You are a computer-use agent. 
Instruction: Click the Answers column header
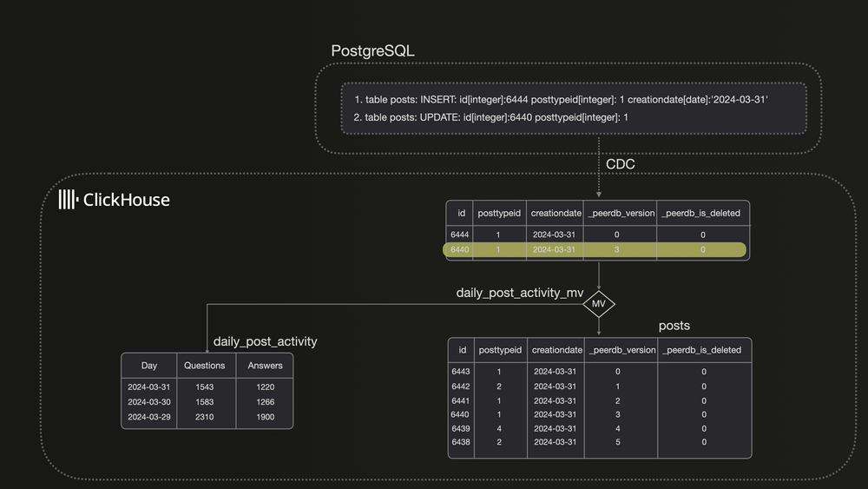[265, 366]
